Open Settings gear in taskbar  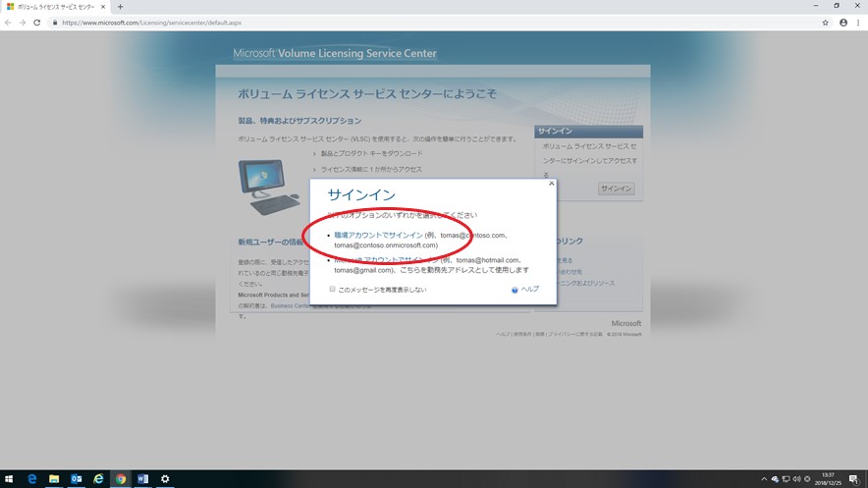[x=165, y=478]
